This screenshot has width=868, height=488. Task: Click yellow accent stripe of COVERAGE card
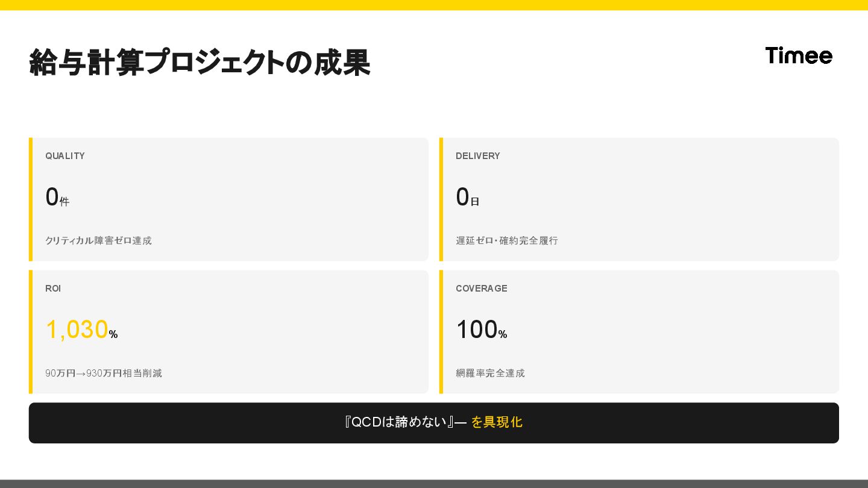click(441, 332)
